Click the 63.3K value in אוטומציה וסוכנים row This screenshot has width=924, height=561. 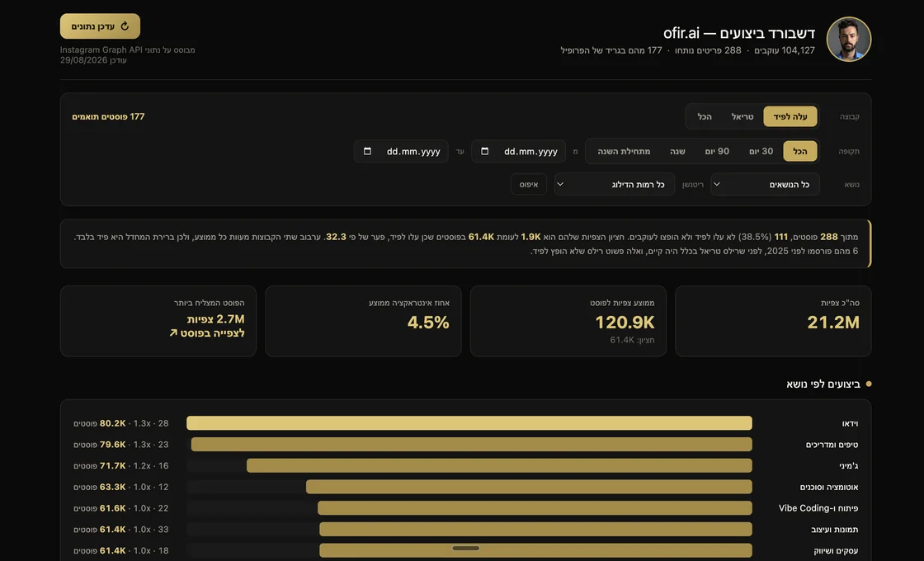coord(112,487)
